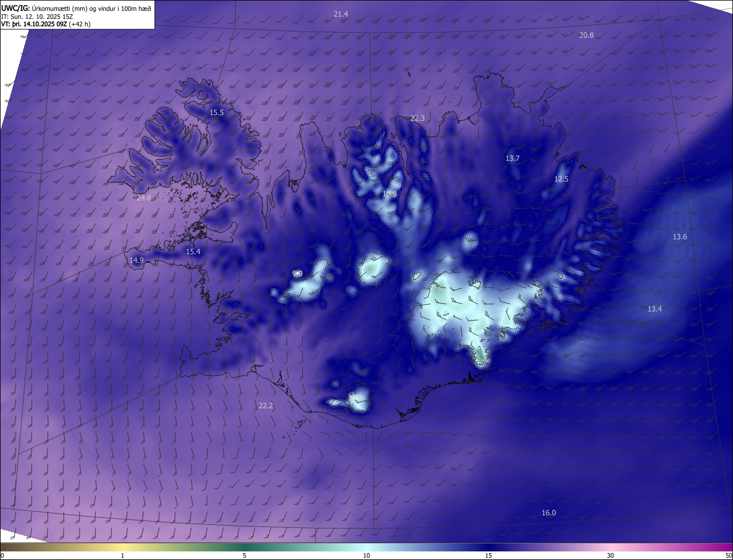Click the VT: 14.10.2025 09Z line
The width and height of the screenshot is (733, 560).
(x=46, y=25)
